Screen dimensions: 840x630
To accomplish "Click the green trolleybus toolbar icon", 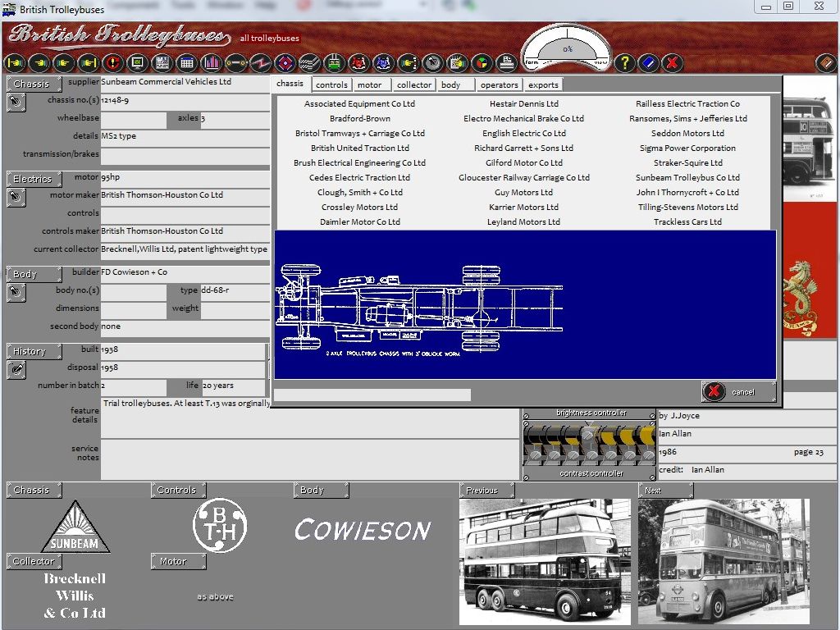I will [334, 62].
